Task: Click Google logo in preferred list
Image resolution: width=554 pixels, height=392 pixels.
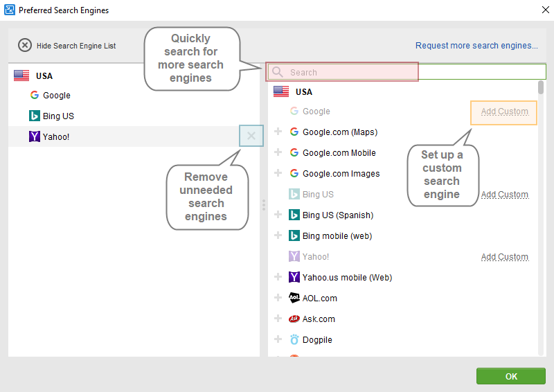Action: [x=34, y=95]
